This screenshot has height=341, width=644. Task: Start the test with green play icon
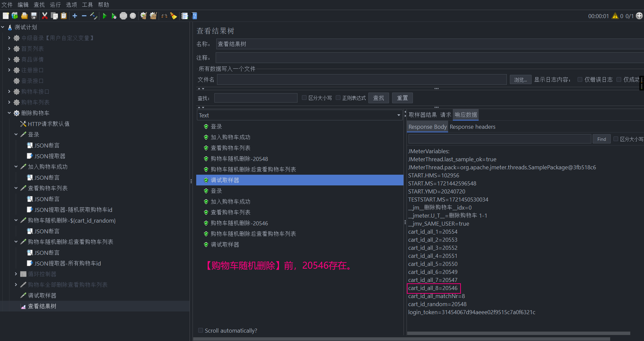105,16
